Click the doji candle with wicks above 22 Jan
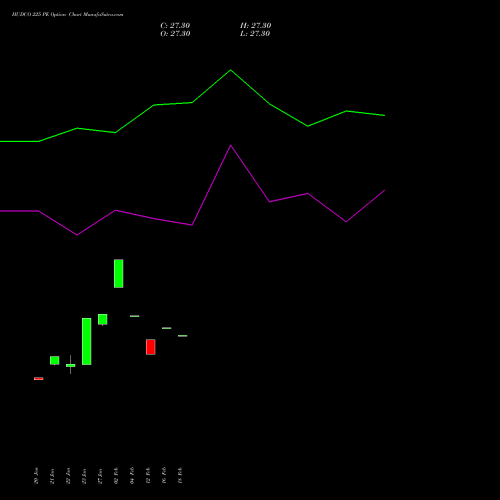The width and height of the screenshot is (500, 500). pyautogui.click(x=71, y=365)
